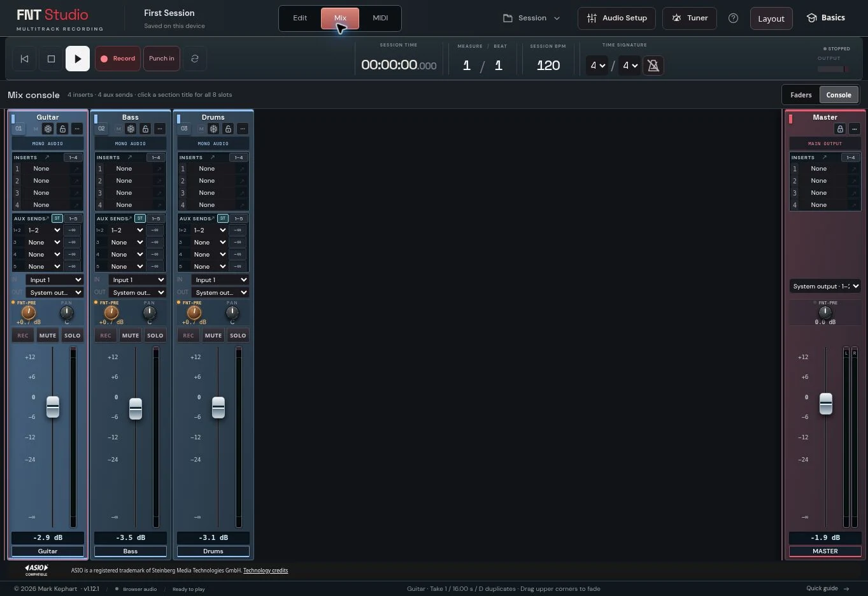
Task: Open the time signature numerator dropdown
Action: tap(597, 66)
